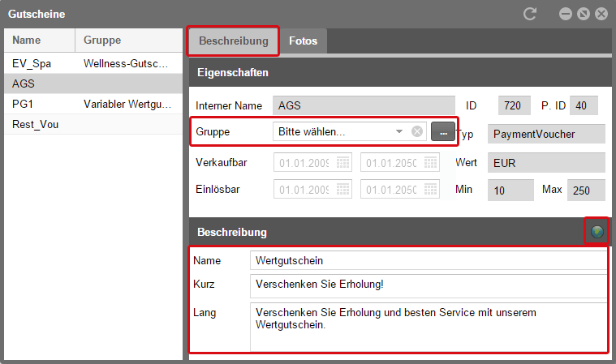The image size is (616, 364).
Task: Clear the Gruppe selection with the x icon
Action: pyautogui.click(x=417, y=131)
